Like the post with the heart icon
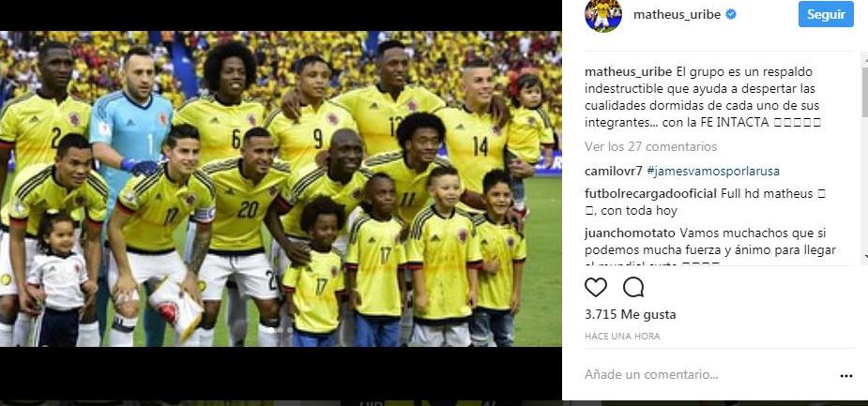Image resolution: width=868 pixels, height=406 pixels. (596, 287)
